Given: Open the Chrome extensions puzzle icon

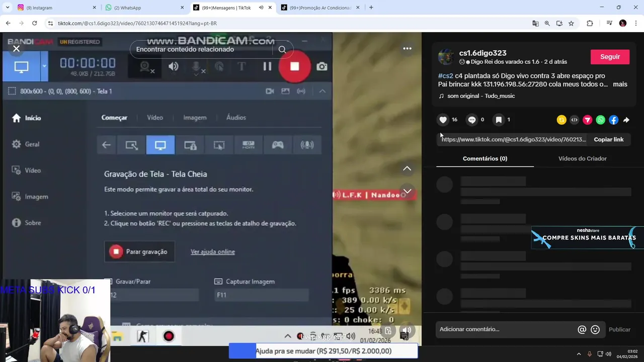Looking at the screenshot, I should pyautogui.click(x=590, y=23).
